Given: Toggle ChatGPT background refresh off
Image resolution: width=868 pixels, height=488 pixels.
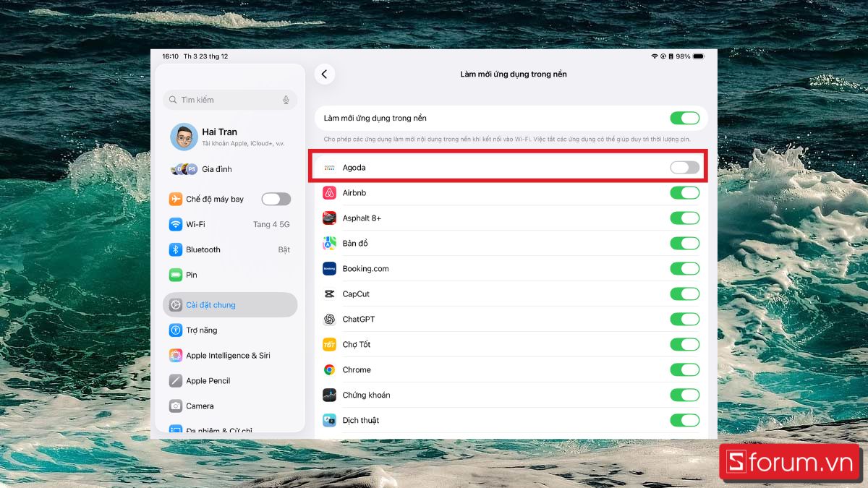Looking at the screenshot, I should [x=685, y=320].
